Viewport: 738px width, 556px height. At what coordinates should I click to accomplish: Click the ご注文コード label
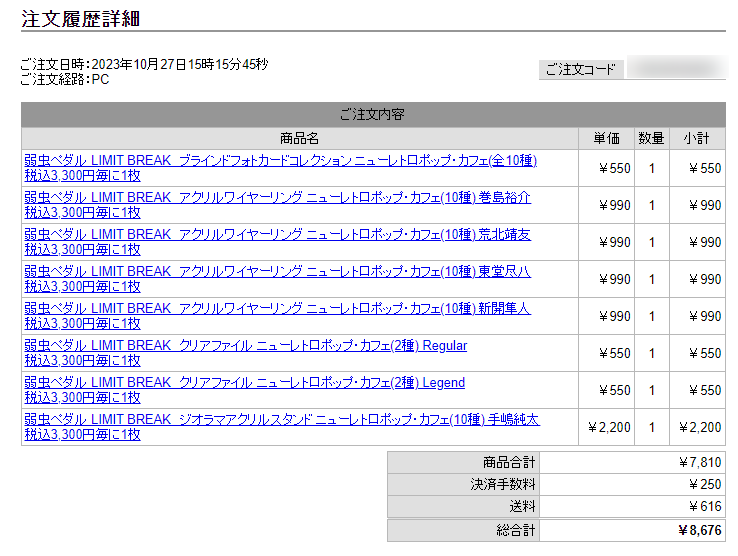click(x=581, y=70)
